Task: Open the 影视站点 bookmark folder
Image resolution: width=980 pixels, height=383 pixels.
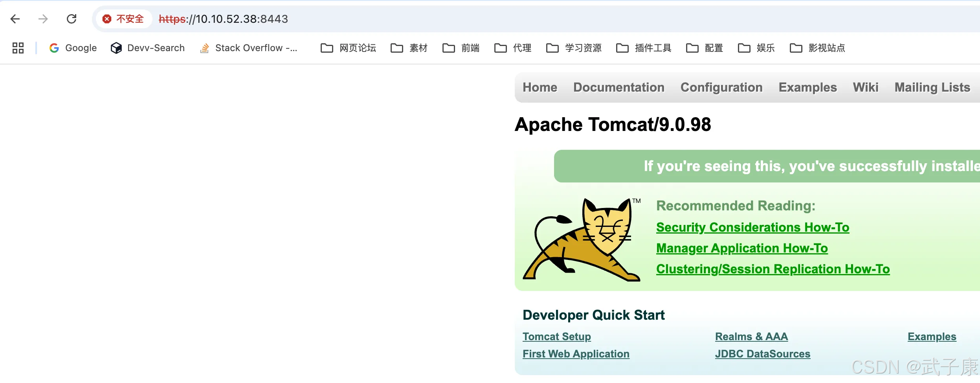Action: [x=818, y=48]
